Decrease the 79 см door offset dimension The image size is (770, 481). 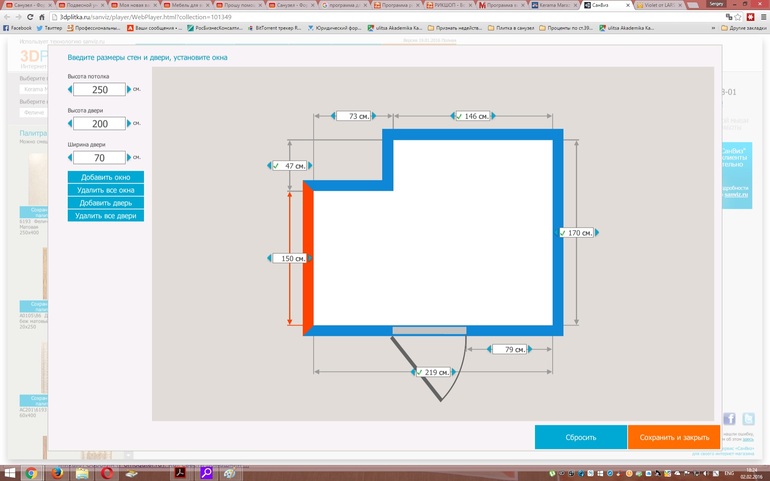(490, 350)
